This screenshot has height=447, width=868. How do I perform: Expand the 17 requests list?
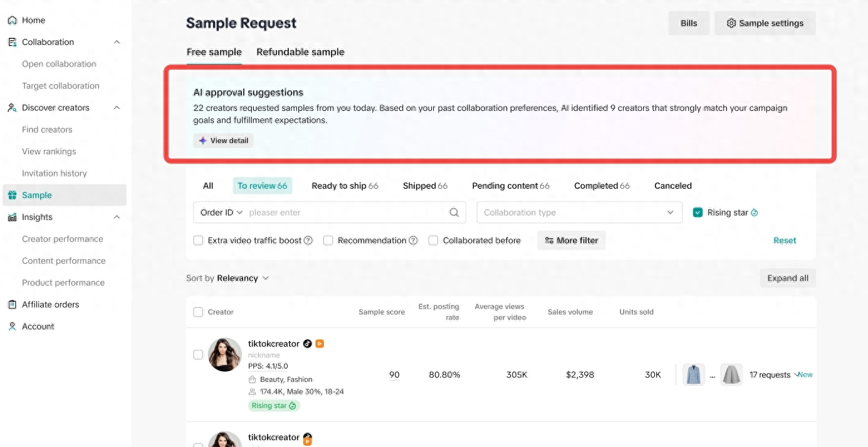774,375
